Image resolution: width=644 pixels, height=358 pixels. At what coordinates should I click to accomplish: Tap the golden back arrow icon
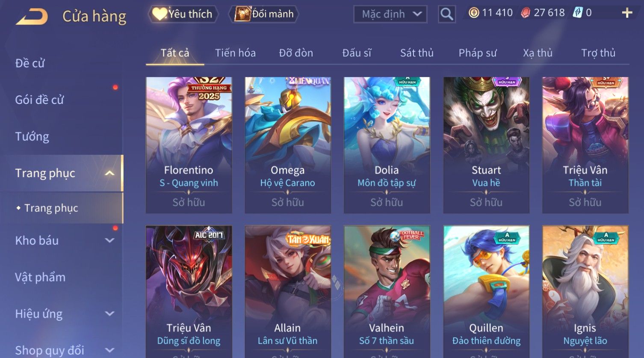[32, 17]
